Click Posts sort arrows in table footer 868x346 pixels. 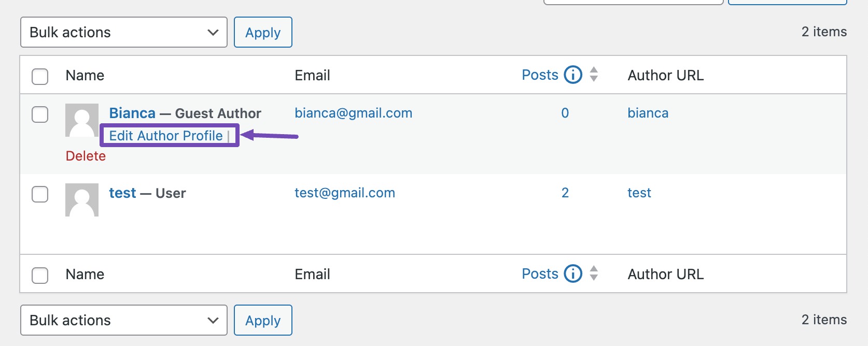click(x=594, y=273)
